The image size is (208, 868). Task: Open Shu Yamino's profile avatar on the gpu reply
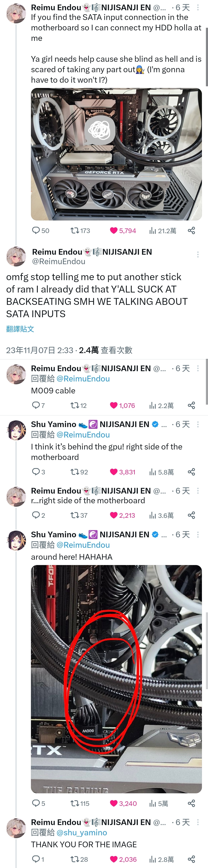(16, 430)
